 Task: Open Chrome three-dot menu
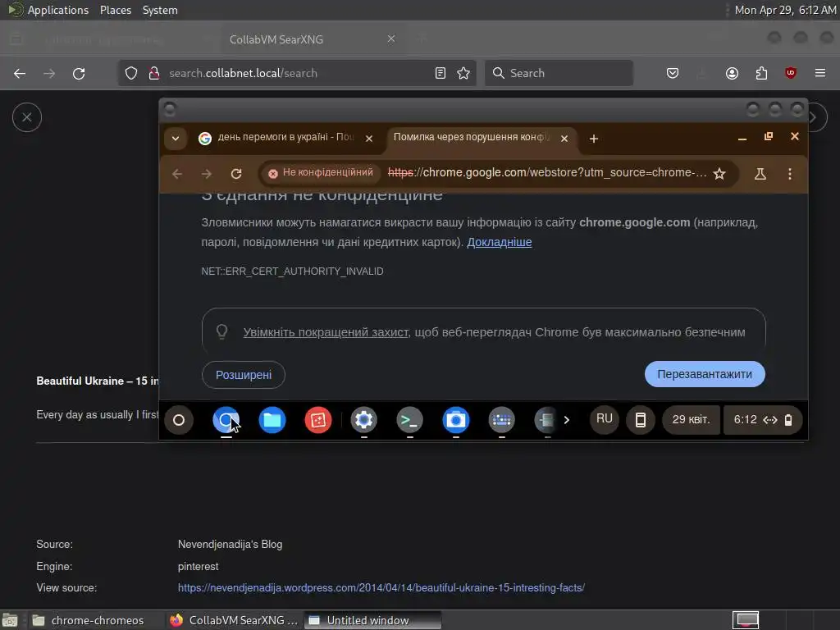(x=790, y=174)
